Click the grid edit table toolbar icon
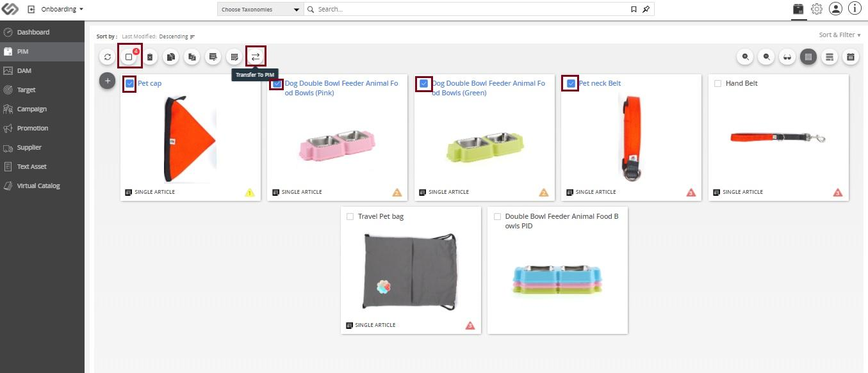Image resolution: width=868 pixels, height=373 pixels. (234, 57)
